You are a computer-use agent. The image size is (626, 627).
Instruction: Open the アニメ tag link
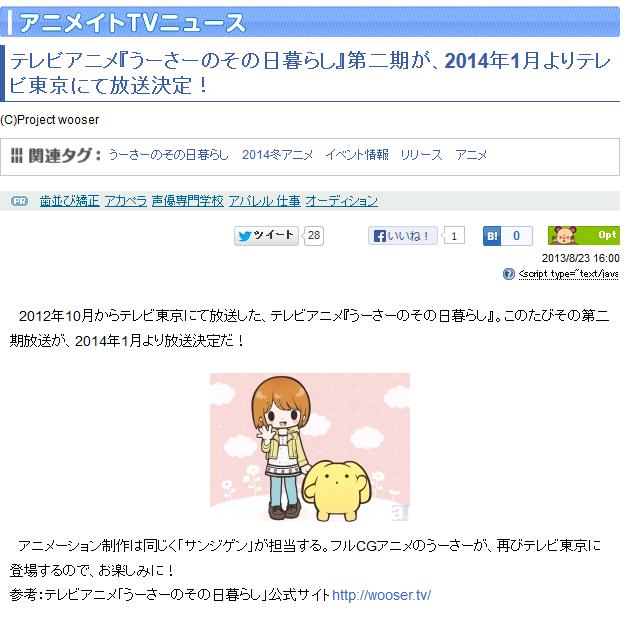pyautogui.click(x=471, y=155)
